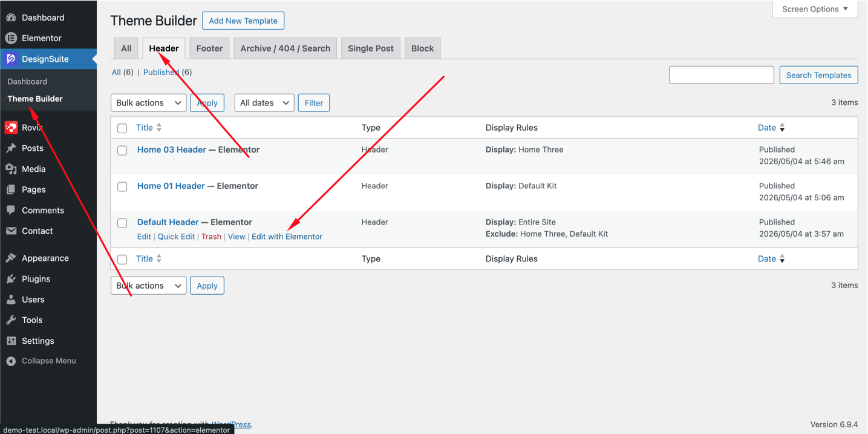Open the bottom Bulk actions dropdown
Image resolution: width=868 pixels, height=434 pixels.
click(148, 286)
